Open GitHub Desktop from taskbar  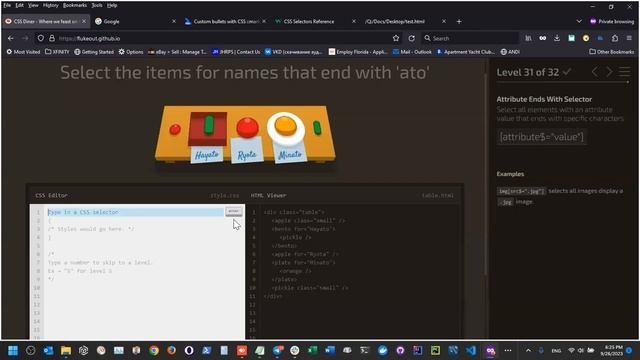(400, 350)
